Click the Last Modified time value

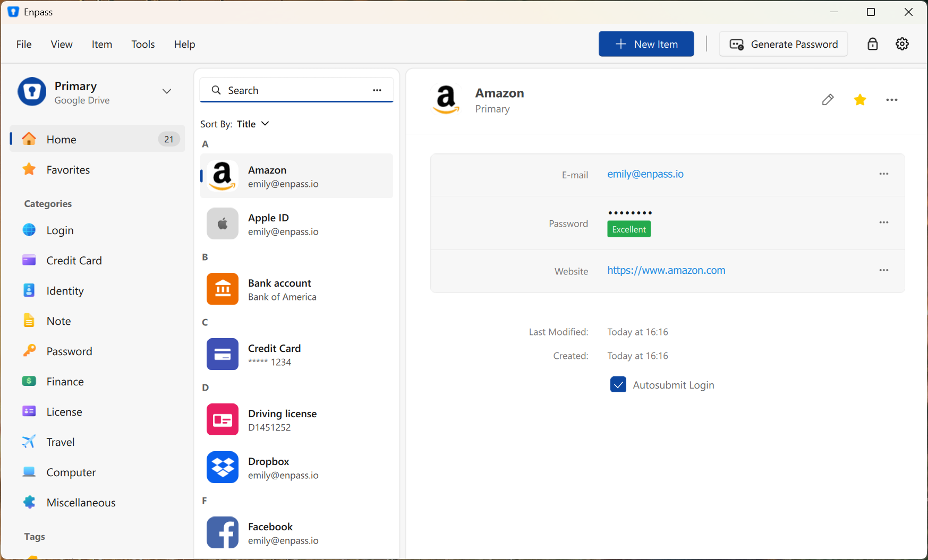click(x=637, y=332)
